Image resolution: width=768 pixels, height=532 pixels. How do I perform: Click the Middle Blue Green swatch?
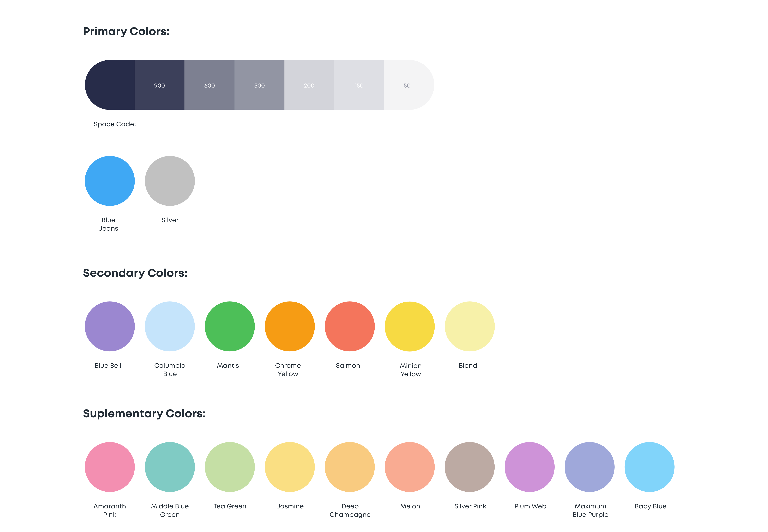tap(169, 467)
